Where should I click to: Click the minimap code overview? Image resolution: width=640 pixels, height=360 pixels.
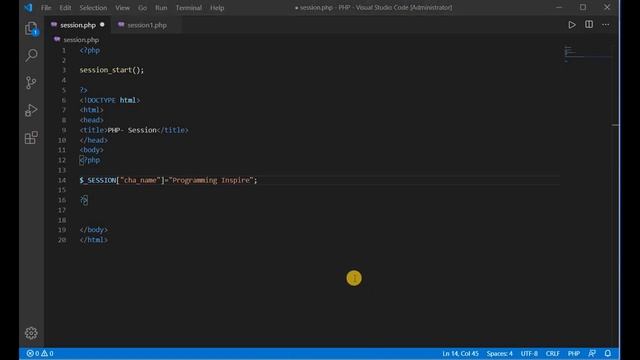point(588,54)
